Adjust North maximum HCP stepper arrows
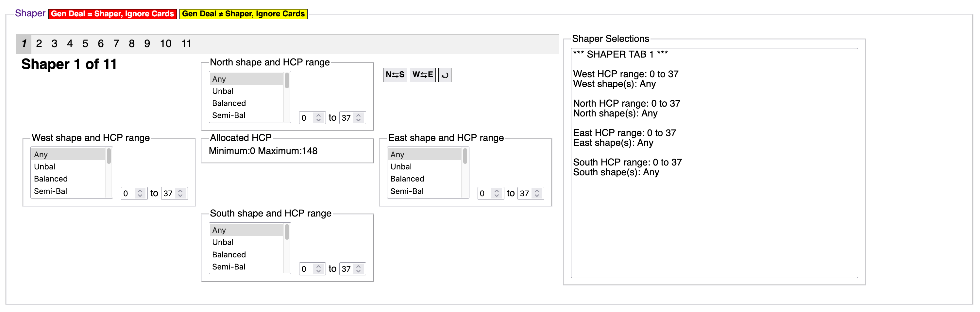The image size is (980, 312). pyautogui.click(x=358, y=118)
